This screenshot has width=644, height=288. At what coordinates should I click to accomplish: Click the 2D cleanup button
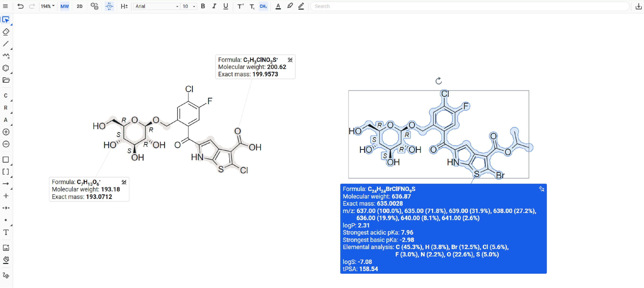79,6
